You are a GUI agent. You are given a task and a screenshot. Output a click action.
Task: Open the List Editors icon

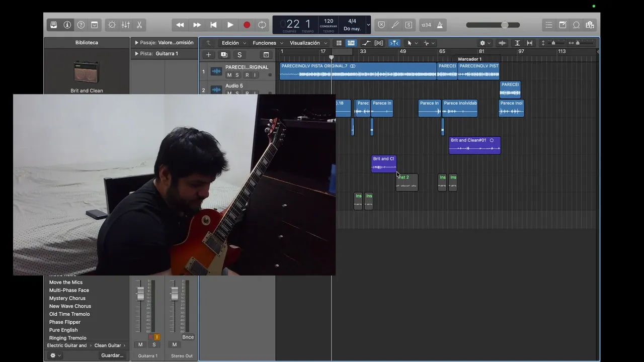pos(549,25)
